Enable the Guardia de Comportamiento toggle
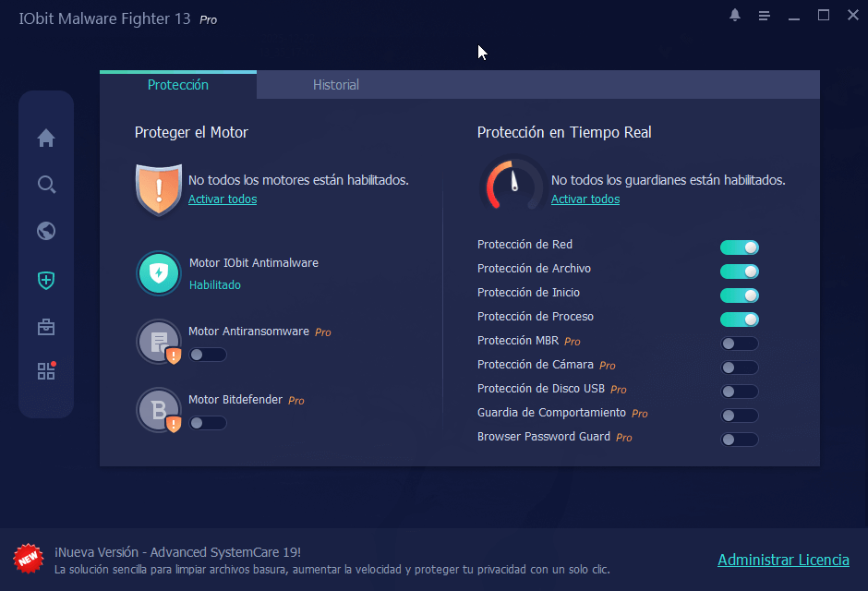This screenshot has width=868, height=591. 740,416
